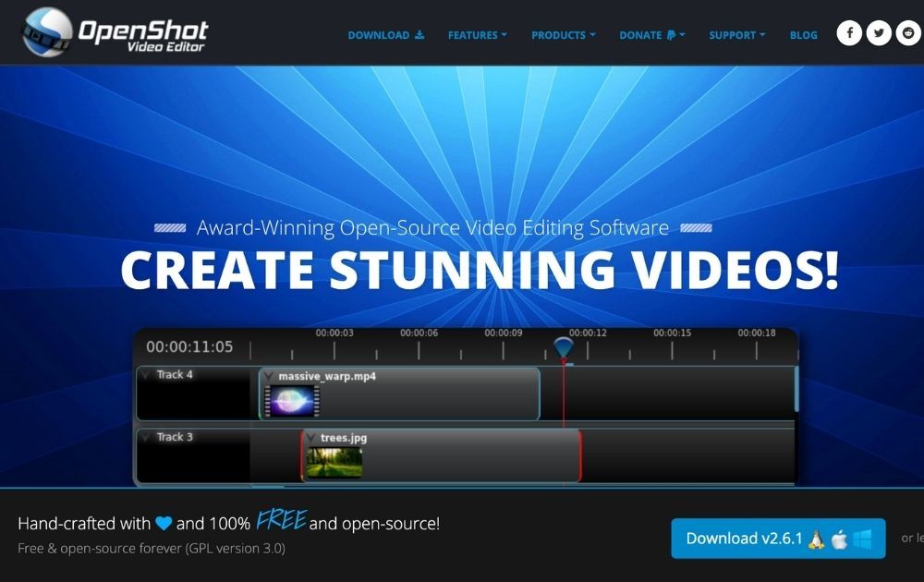This screenshot has height=582, width=924.
Task: Open the Download menu link
Action: (386, 35)
